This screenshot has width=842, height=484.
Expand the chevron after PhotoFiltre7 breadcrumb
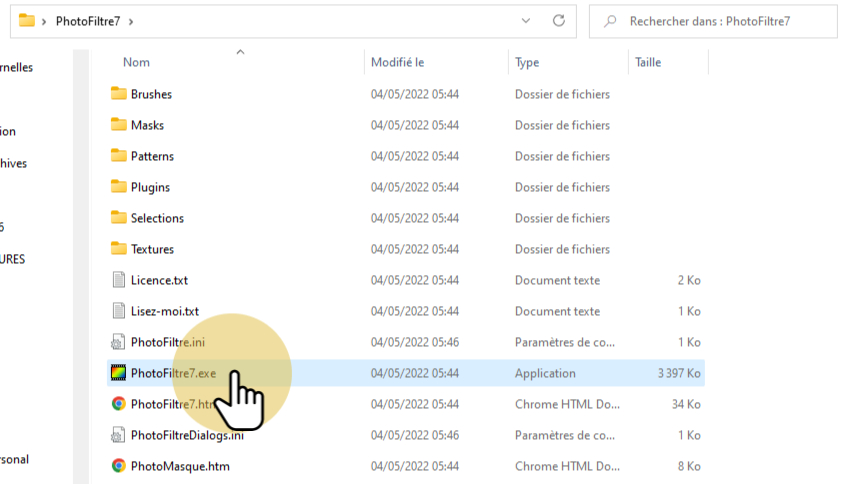131,21
